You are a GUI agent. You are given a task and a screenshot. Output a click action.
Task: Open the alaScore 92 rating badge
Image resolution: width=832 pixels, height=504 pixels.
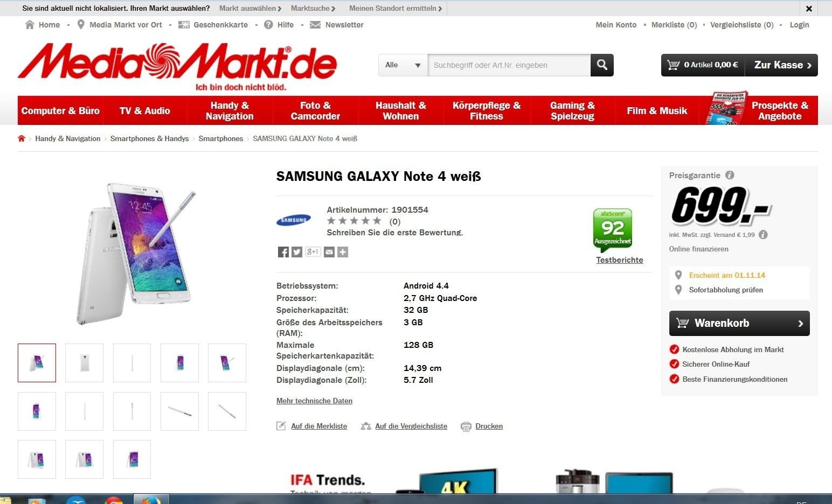(613, 230)
